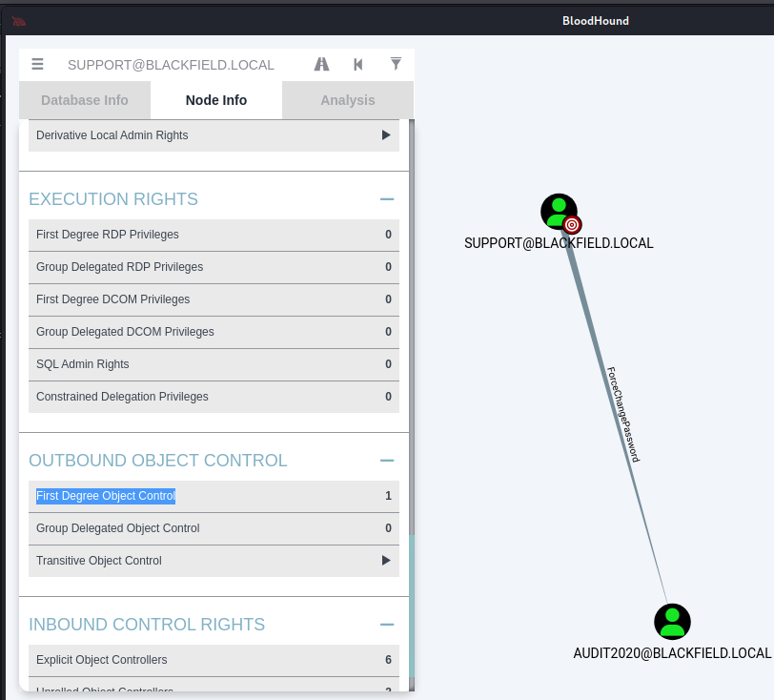Switch to the Analysis tab
Image resolution: width=774 pixels, height=700 pixels.
point(348,100)
